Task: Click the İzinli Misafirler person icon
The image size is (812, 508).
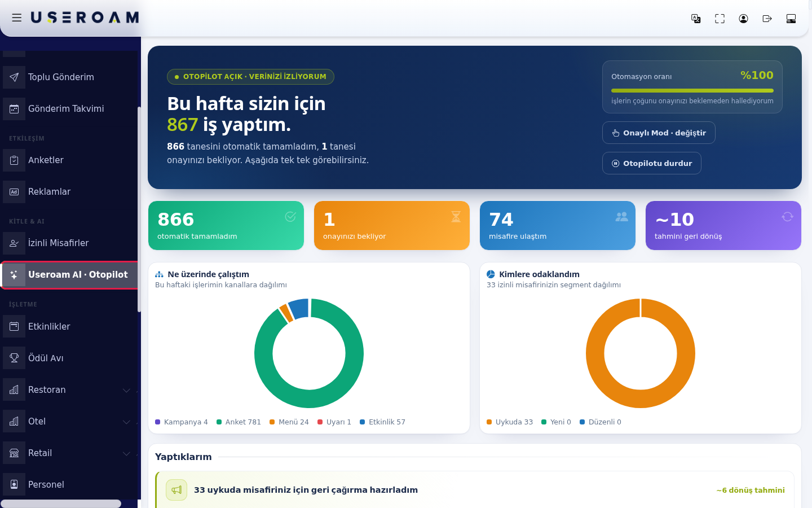Action: tap(14, 243)
